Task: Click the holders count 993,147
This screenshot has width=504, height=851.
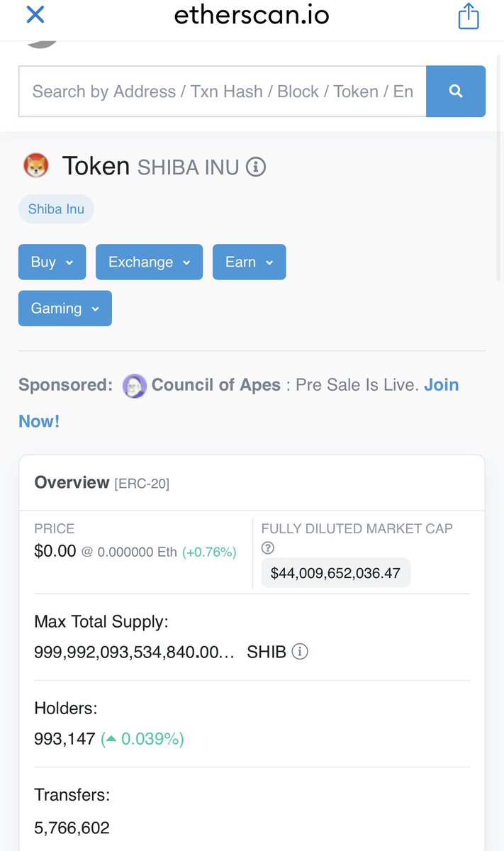Action: (65, 739)
